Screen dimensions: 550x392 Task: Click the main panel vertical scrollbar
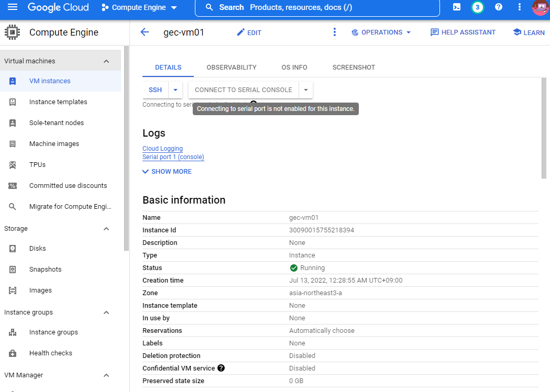tap(544, 128)
